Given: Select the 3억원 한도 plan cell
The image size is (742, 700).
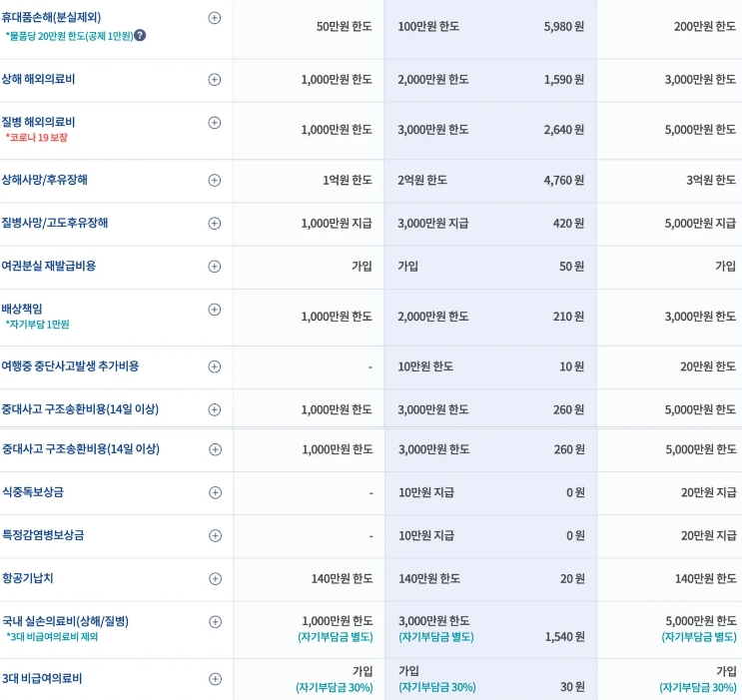Looking at the screenshot, I should click(x=710, y=181).
